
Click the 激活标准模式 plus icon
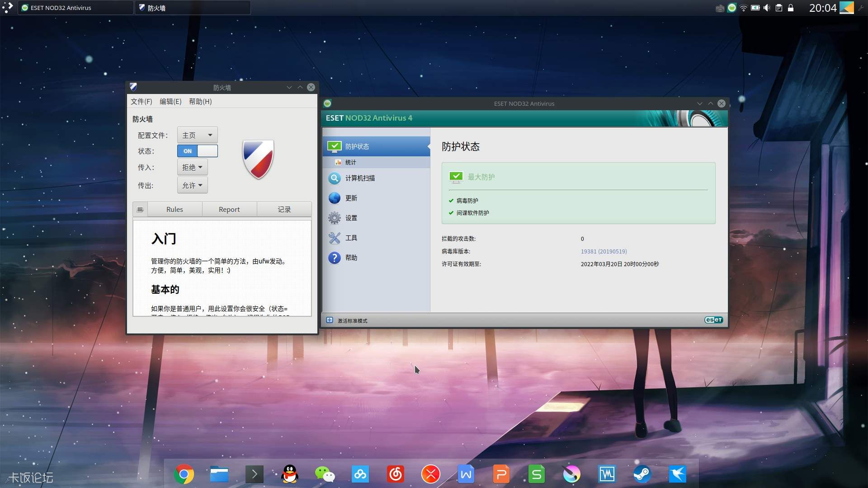click(330, 320)
